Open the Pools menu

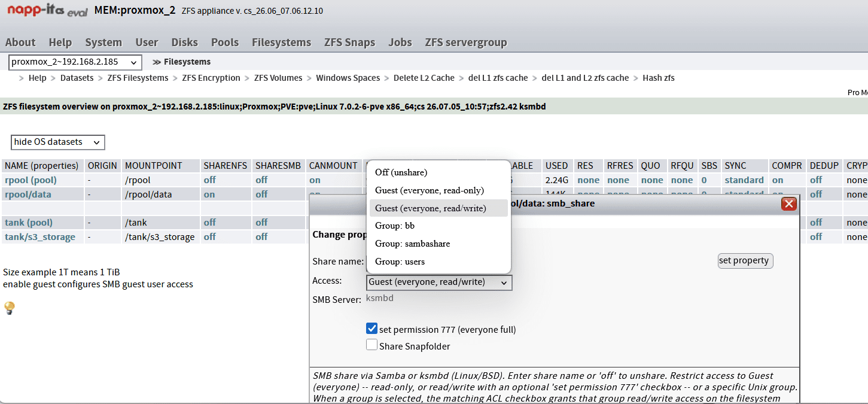click(225, 42)
